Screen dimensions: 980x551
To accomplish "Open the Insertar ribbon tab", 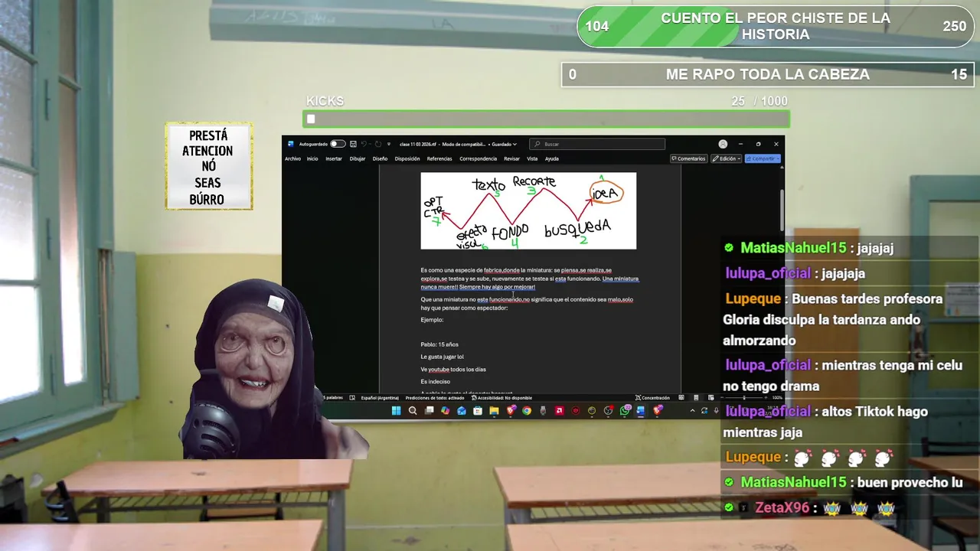I will [334, 158].
